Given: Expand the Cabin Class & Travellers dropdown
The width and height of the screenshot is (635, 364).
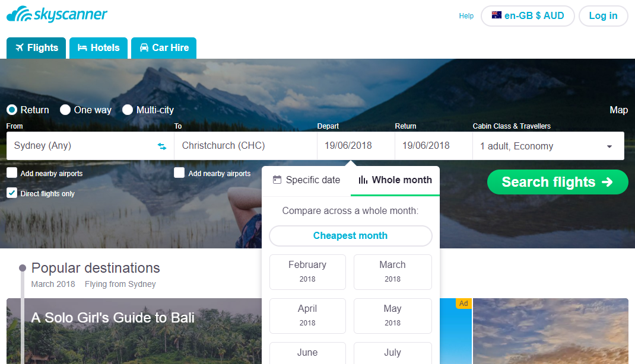Looking at the screenshot, I should pos(548,146).
